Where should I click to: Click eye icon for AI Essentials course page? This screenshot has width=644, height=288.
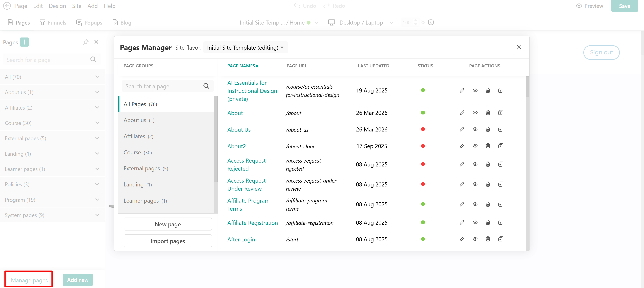(475, 90)
